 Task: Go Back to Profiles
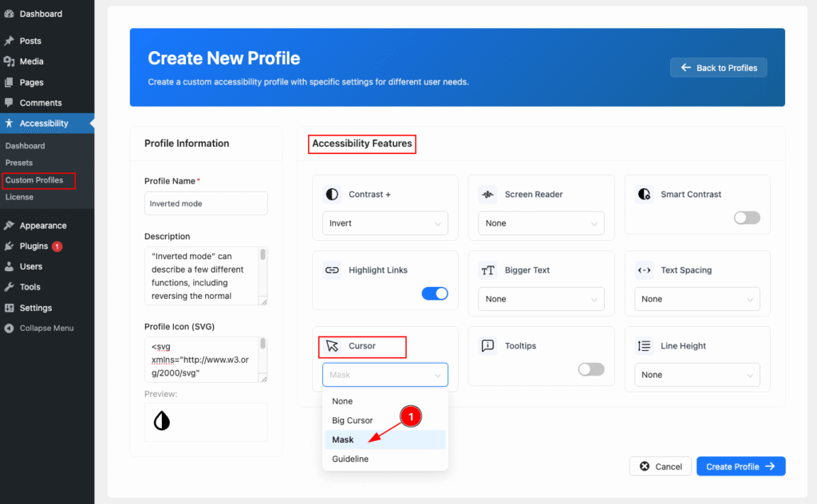718,68
